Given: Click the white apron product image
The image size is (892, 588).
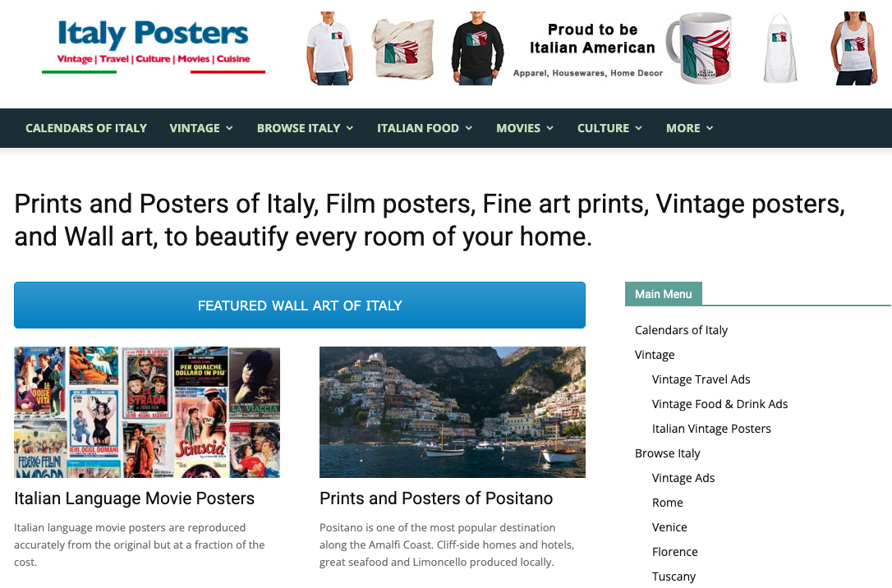Looking at the screenshot, I should (x=779, y=48).
